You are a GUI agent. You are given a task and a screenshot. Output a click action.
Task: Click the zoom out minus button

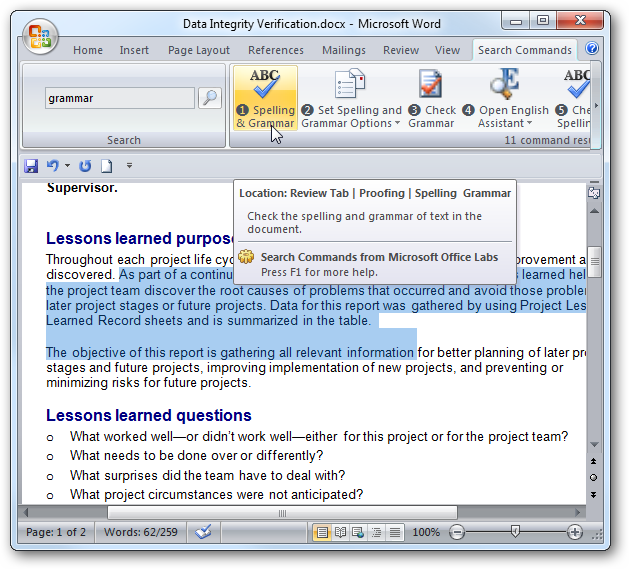(457, 532)
